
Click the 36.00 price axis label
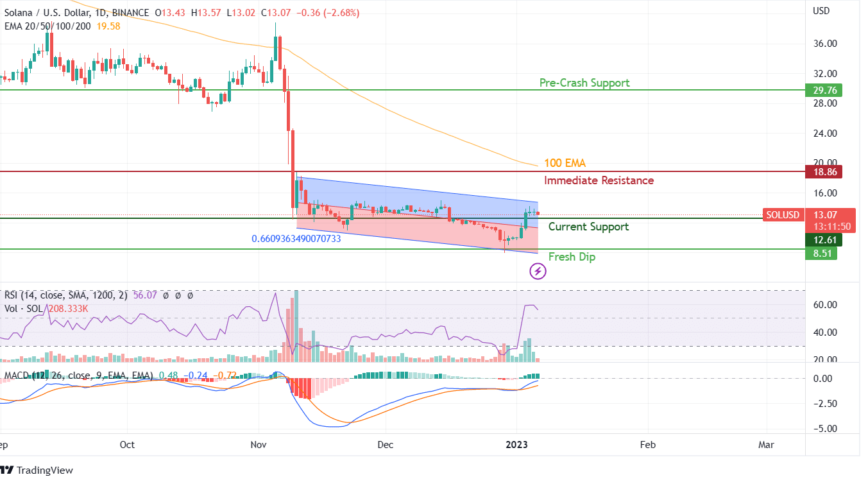(x=825, y=44)
